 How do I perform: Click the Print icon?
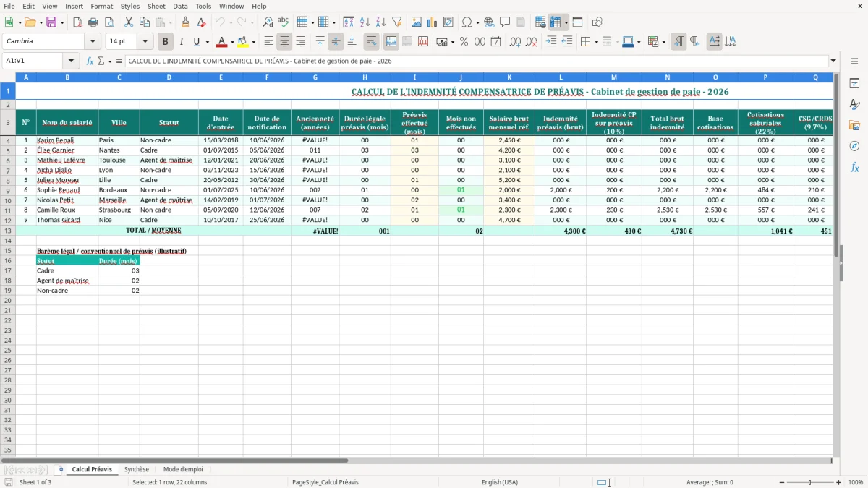93,22
